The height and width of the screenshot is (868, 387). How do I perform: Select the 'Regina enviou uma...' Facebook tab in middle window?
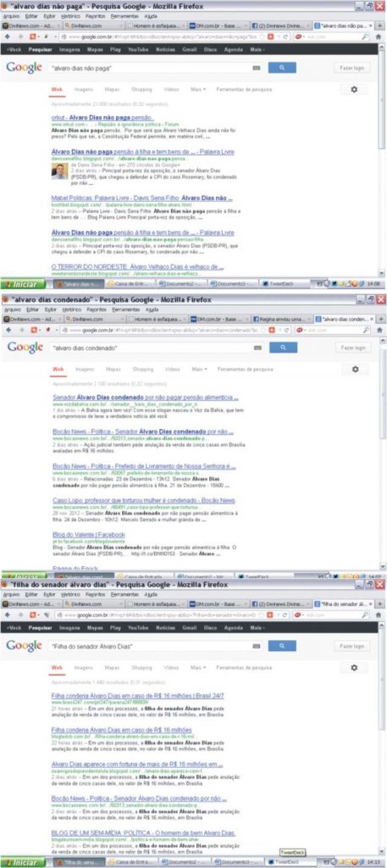click(x=281, y=320)
